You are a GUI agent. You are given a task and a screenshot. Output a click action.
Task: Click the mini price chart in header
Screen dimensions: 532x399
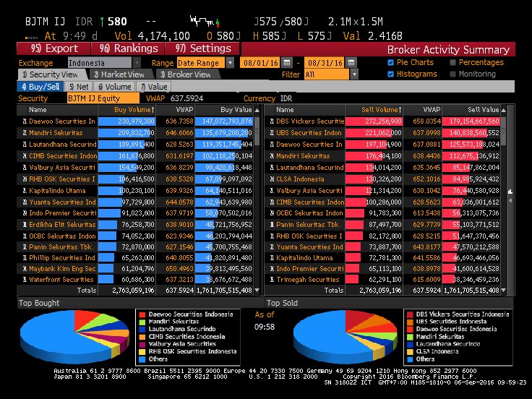point(205,21)
